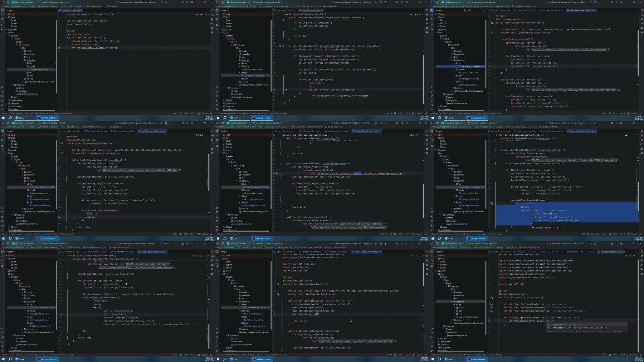Click the CRLF line separator in the top-left status bar
Viewport: 644px width, 362px height.
pyautogui.click(x=186, y=114)
